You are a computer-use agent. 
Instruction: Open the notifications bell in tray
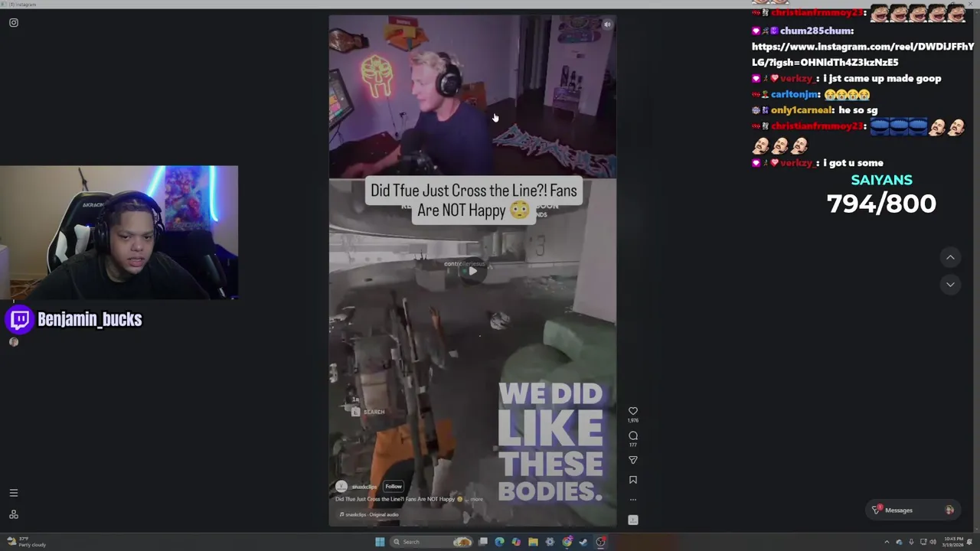click(x=970, y=542)
